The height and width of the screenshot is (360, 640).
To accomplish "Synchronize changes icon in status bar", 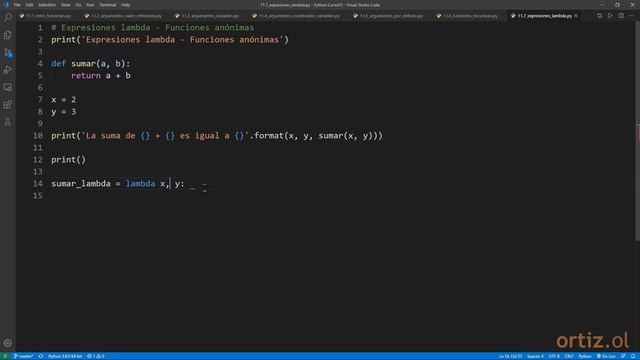I will pos(41,356).
